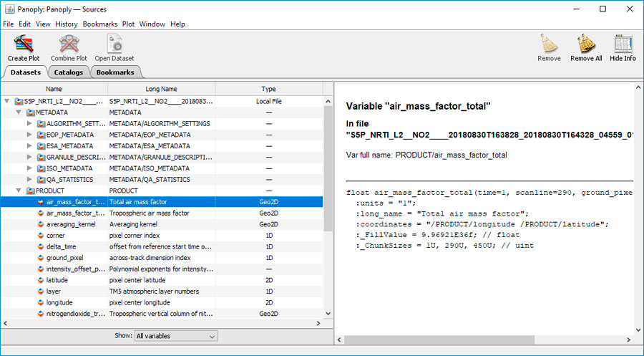Click the nitrogendioxide_tr... variable icon
644x356 pixels.
[41, 314]
